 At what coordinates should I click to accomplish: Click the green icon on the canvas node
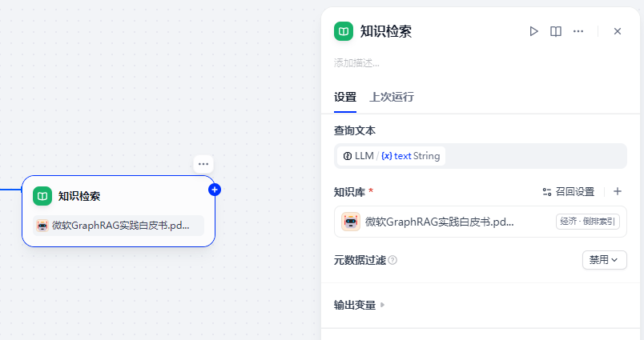pyautogui.click(x=42, y=196)
